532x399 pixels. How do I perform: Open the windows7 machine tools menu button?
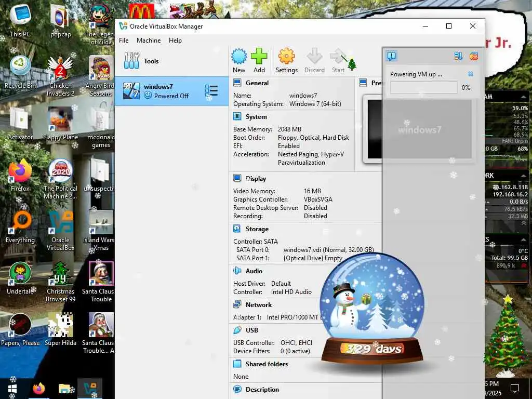211,91
